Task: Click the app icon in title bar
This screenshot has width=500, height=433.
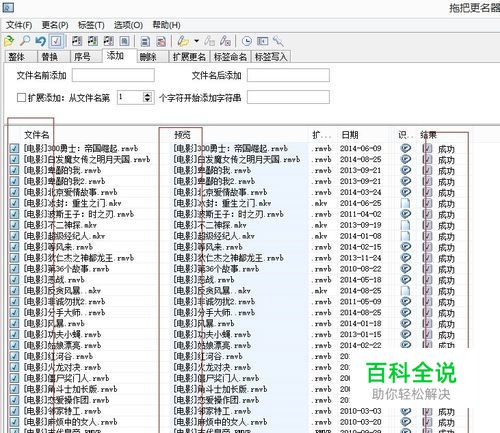Action: [x=8, y=7]
